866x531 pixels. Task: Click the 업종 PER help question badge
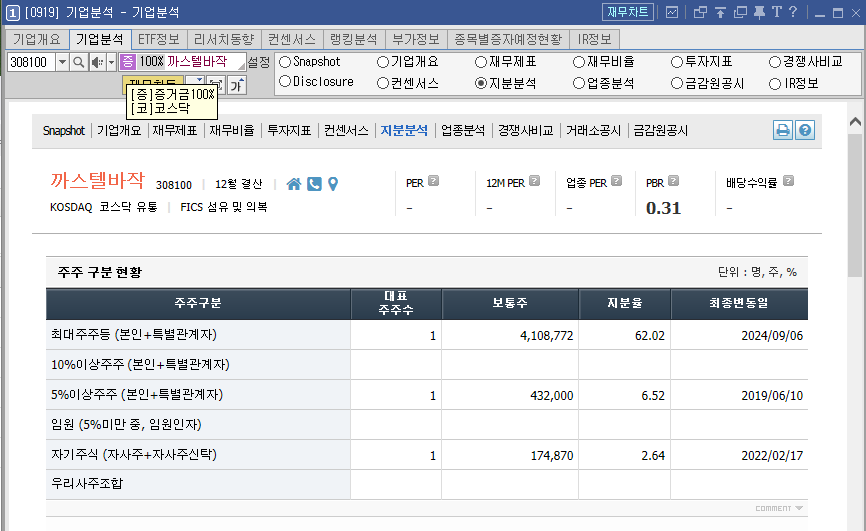[x=616, y=181]
